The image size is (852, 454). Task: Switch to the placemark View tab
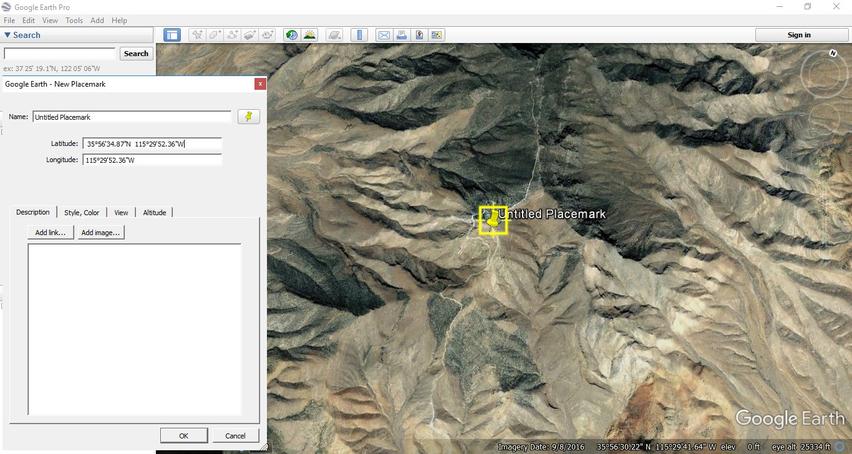coord(121,212)
